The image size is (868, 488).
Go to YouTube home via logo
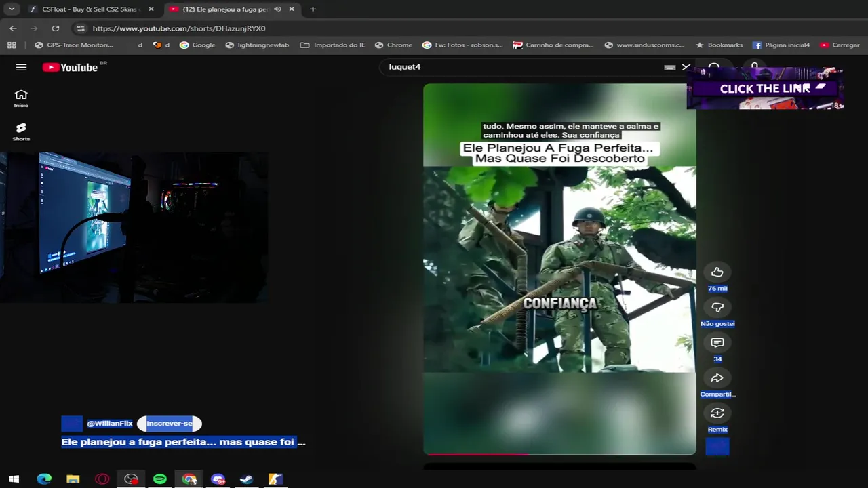click(x=71, y=67)
